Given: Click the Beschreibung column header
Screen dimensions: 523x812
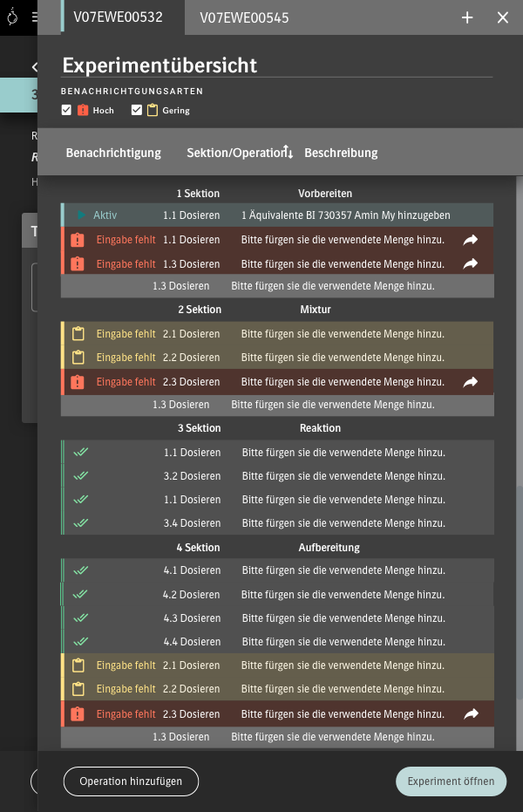Looking at the screenshot, I should [341, 153].
